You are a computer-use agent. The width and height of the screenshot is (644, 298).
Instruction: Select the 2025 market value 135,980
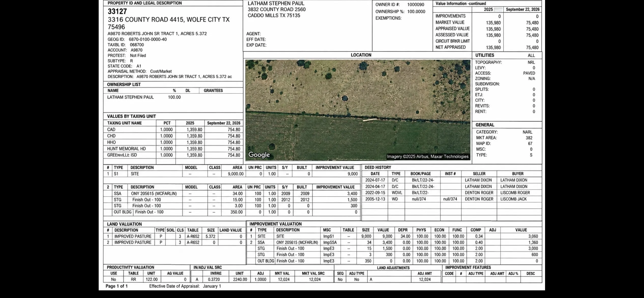pos(493,23)
